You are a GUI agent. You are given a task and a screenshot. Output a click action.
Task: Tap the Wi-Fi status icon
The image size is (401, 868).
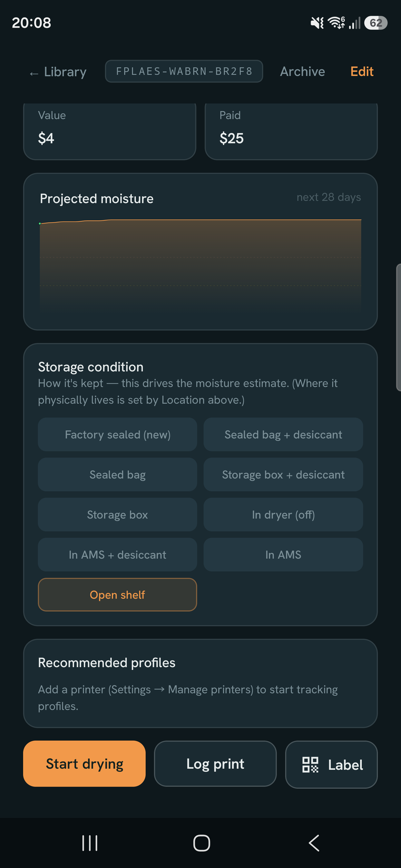point(336,23)
